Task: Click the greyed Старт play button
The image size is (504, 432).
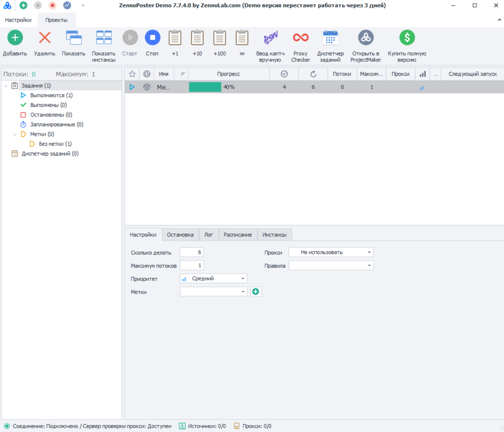Action: pos(130,38)
